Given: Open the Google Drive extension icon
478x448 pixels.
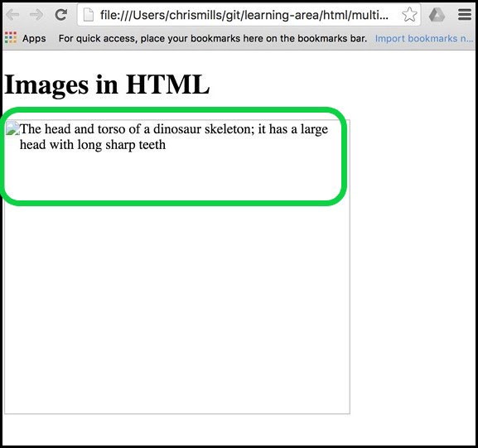Looking at the screenshot, I should [x=437, y=15].
